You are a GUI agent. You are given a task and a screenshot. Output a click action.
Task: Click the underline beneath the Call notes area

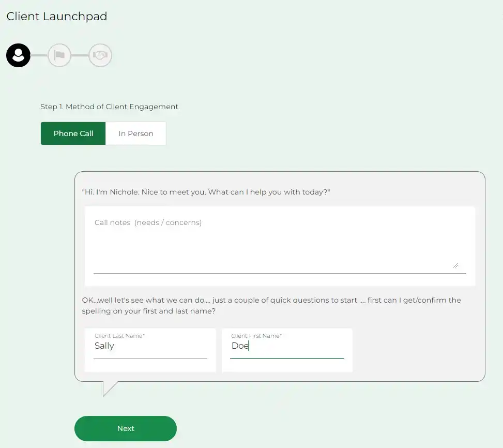pyautogui.click(x=279, y=273)
